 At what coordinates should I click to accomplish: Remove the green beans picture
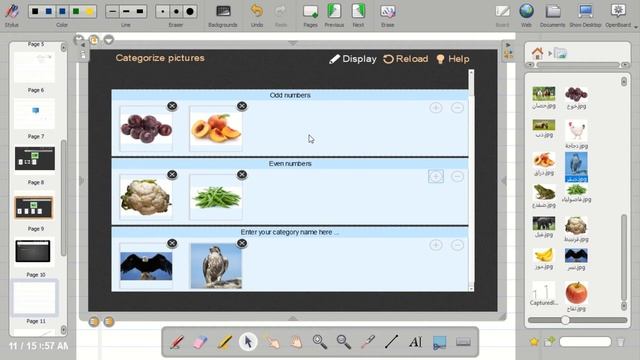242,175
